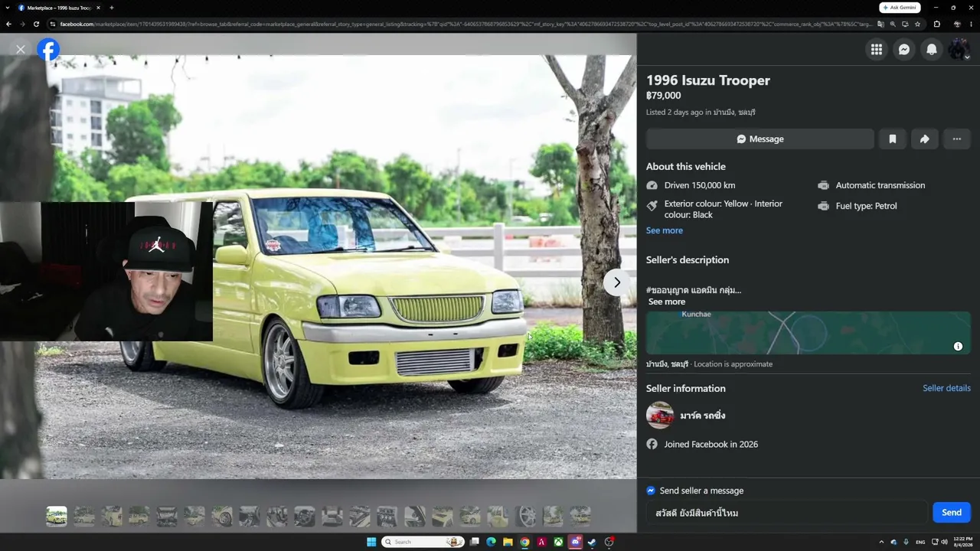Focus the message to seller text box
Viewport: 980px width, 551px height.
click(787, 513)
